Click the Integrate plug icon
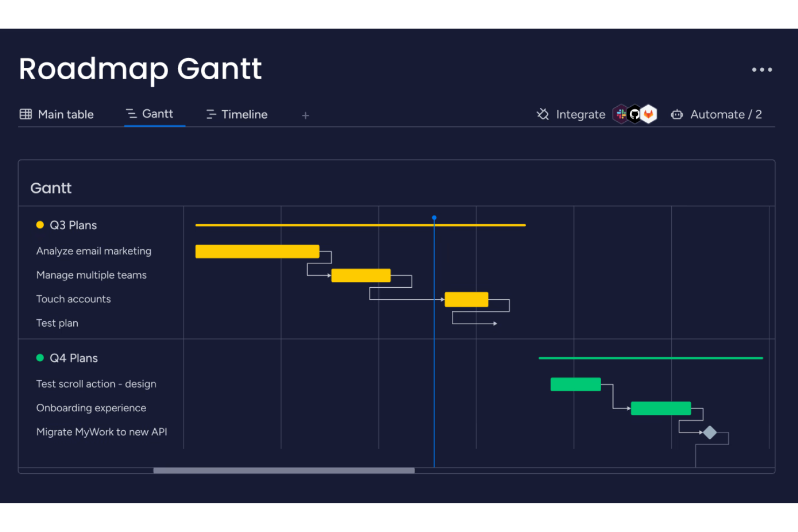The height and width of the screenshot is (532, 798). [543, 114]
